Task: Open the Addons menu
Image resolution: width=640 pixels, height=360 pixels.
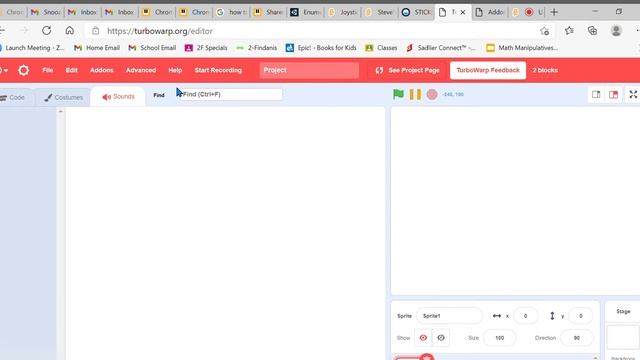Action: coord(102,70)
